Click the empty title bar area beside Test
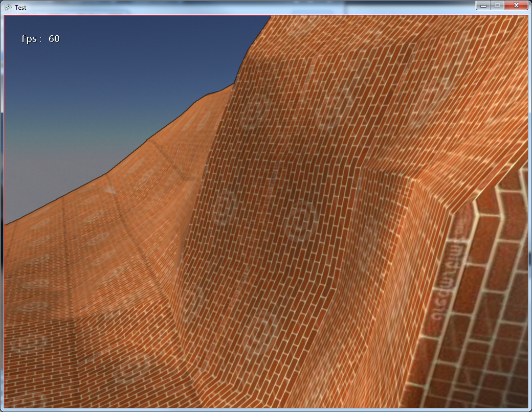The width and height of the screenshot is (532, 412). pyautogui.click(x=256, y=7)
